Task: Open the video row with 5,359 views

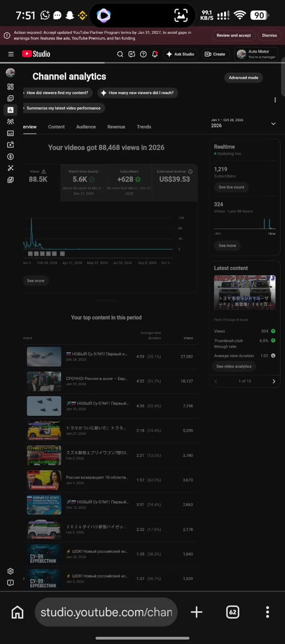Action: [x=111, y=431]
